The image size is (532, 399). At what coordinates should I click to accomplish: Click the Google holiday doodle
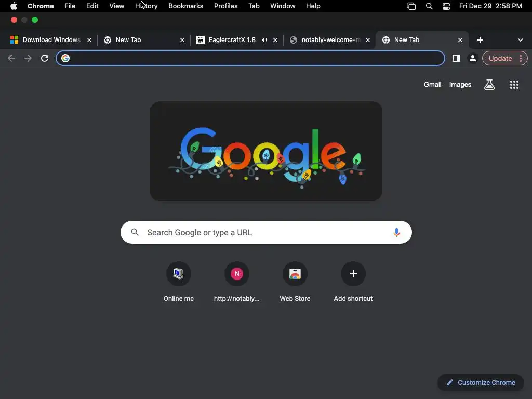pyautogui.click(x=266, y=151)
